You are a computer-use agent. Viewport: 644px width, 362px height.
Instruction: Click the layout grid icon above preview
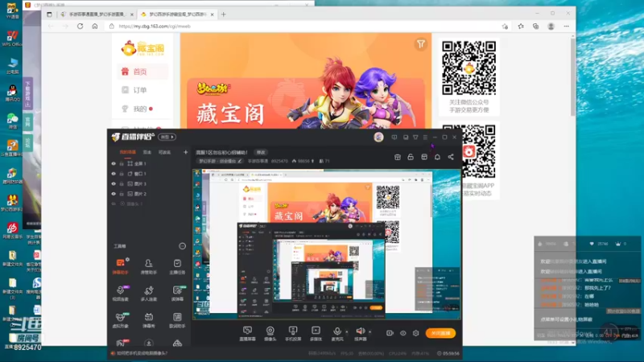424,157
